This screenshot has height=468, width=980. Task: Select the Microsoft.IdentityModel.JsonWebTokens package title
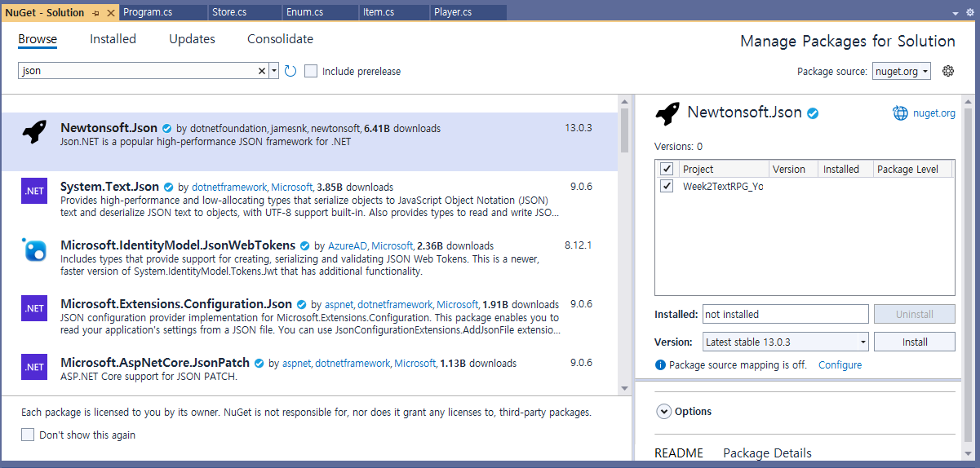point(178,245)
